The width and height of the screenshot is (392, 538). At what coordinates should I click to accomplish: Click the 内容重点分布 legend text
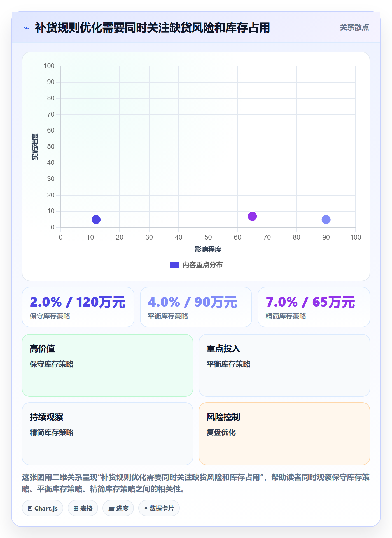coord(202,265)
